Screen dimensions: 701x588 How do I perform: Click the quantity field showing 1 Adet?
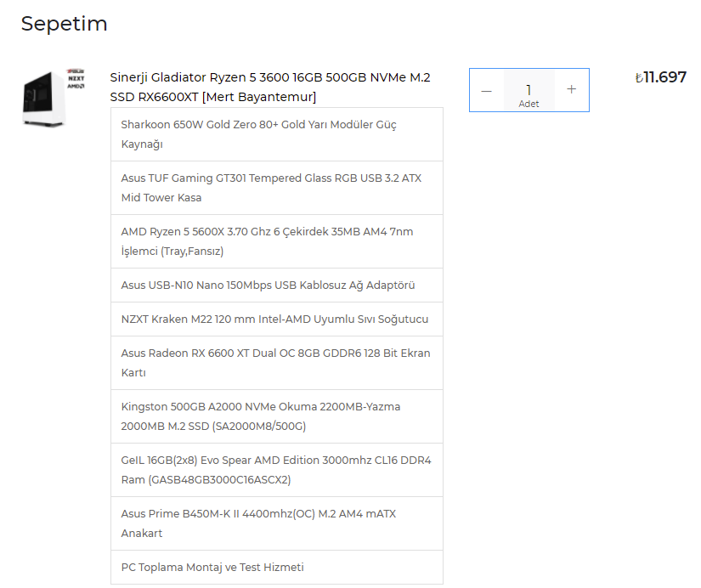point(529,90)
